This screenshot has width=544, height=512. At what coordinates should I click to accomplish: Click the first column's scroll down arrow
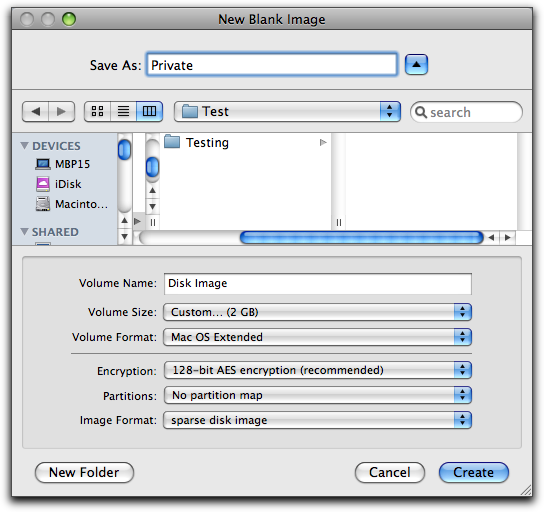pyautogui.click(x=152, y=206)
